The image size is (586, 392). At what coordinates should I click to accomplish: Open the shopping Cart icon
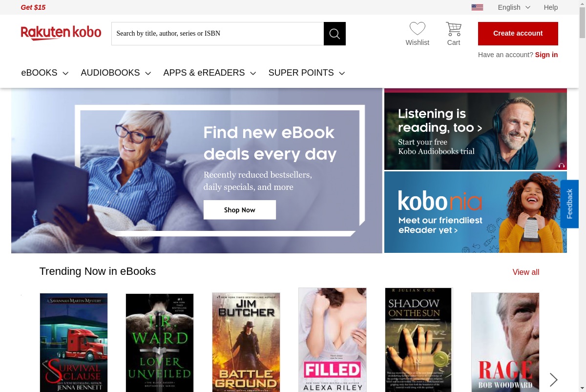point(454,29)
